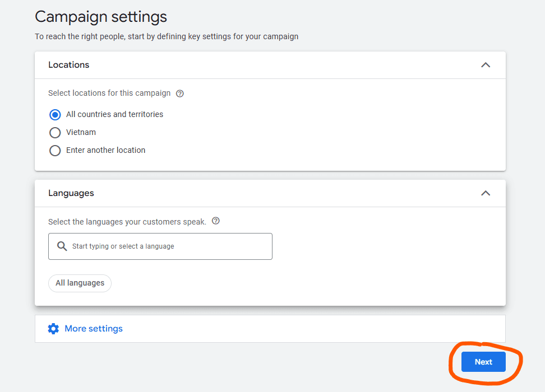Click the All languages chip
The image size is (545, 392).
(x=80, y=283)
